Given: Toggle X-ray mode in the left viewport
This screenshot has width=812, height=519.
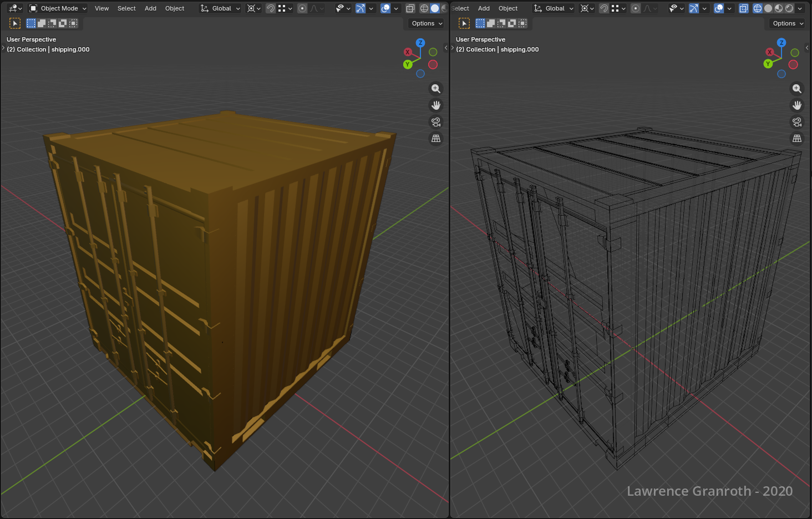Looking at the screenshot, I should [410, 8].
